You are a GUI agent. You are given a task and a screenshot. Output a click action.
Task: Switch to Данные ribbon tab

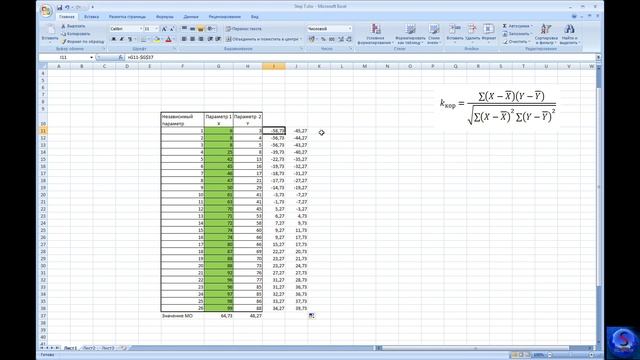[191, 17]
